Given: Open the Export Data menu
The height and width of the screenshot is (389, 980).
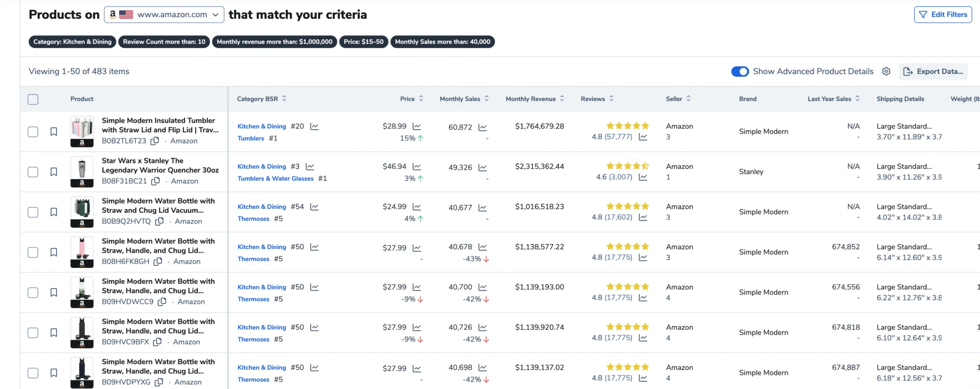Looking at the screenshot, I should click(933, 71).
